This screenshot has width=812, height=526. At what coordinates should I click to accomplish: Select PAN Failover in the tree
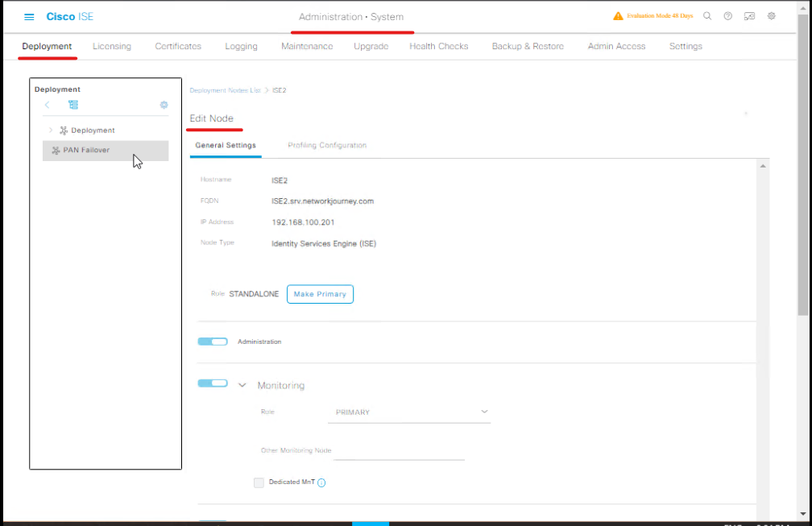click(x=106, y=150)
